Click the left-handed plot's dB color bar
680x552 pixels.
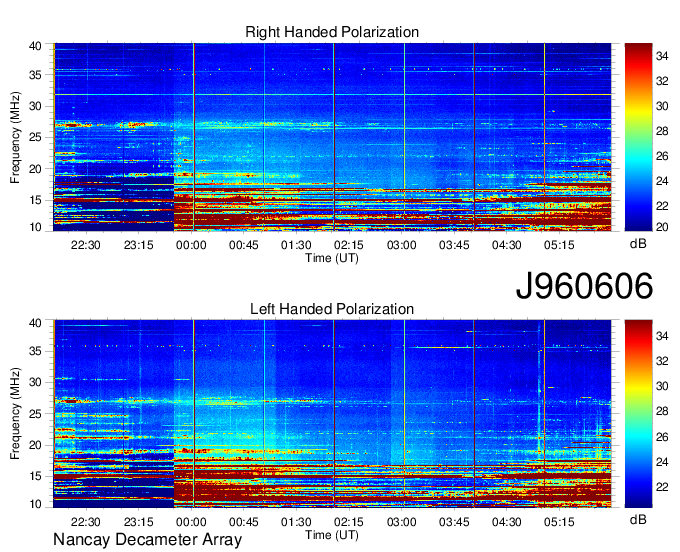638,414
